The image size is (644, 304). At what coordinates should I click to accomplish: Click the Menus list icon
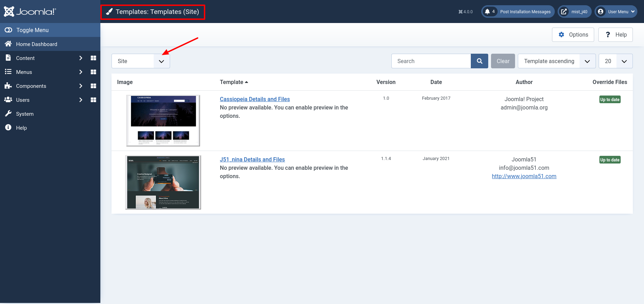tap(8, 72)
